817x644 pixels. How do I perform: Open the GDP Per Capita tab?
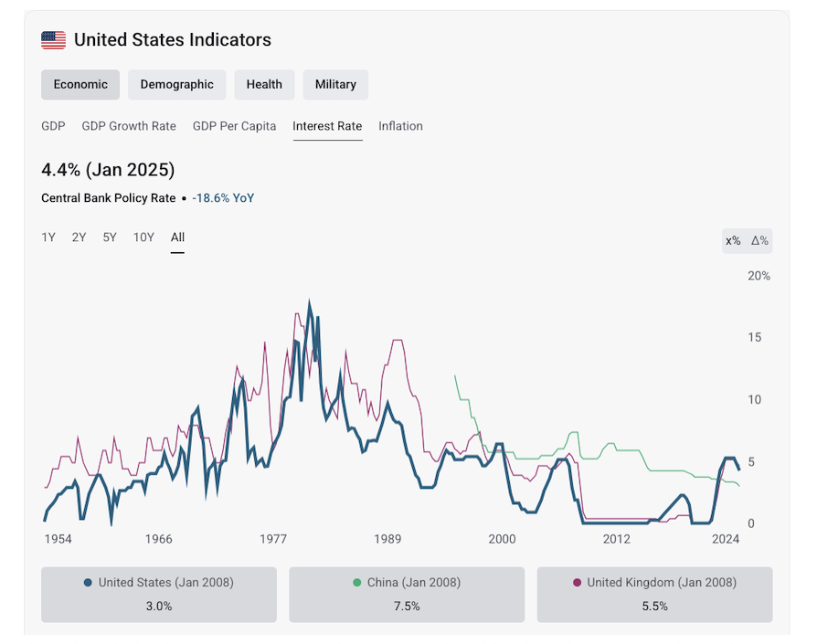(234, 126)
